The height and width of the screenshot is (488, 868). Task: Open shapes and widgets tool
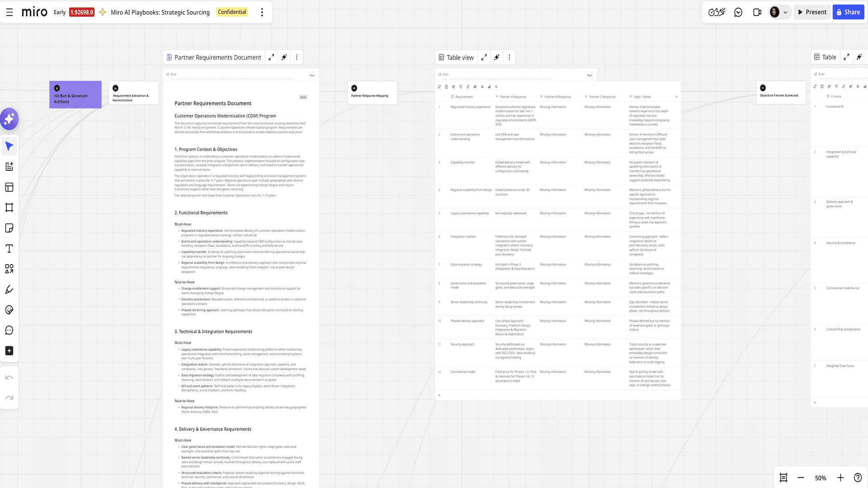tap(9, 269)
